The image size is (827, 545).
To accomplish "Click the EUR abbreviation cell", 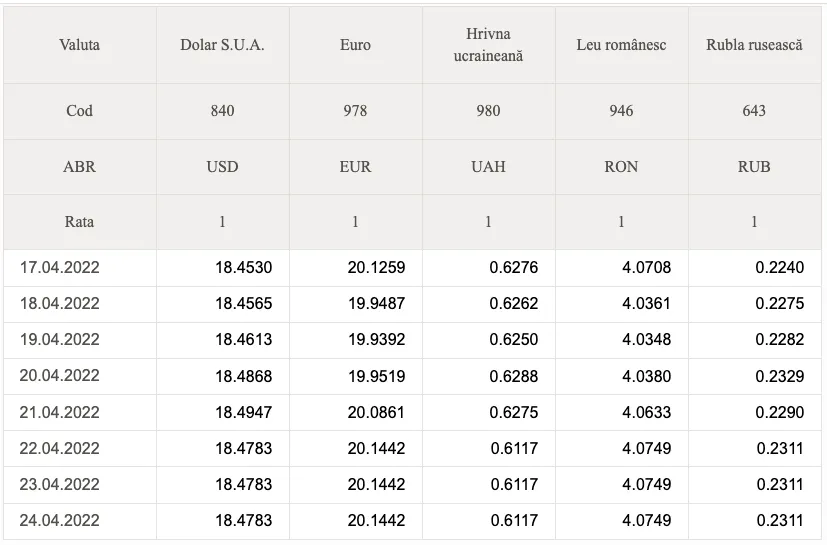I will pos(355,167).
